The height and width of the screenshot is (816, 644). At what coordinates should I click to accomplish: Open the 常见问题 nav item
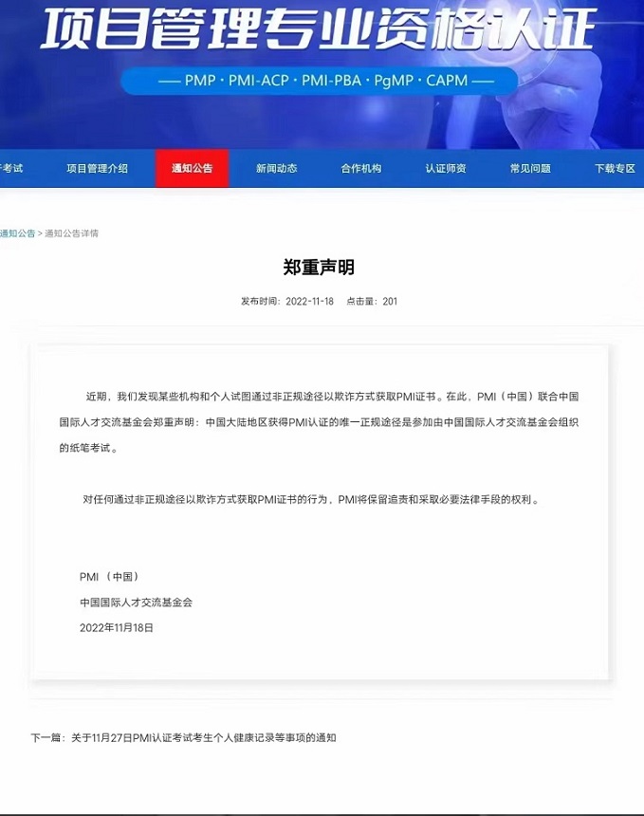530,169
